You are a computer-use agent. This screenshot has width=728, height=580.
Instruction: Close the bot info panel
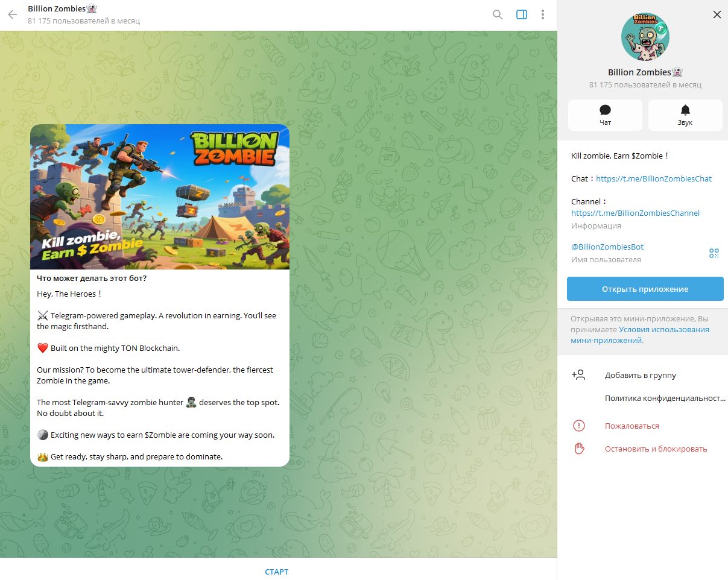pyautogui.click(x=717, y=14)
